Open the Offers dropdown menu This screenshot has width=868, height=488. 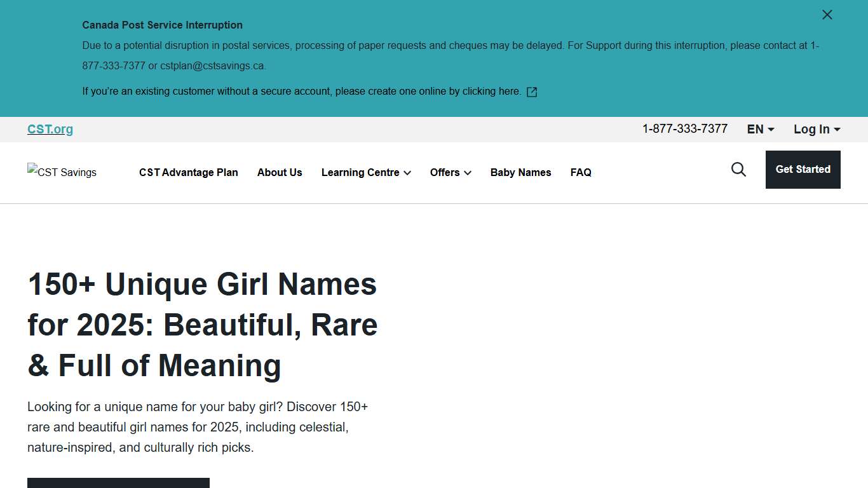coord(450,172)
